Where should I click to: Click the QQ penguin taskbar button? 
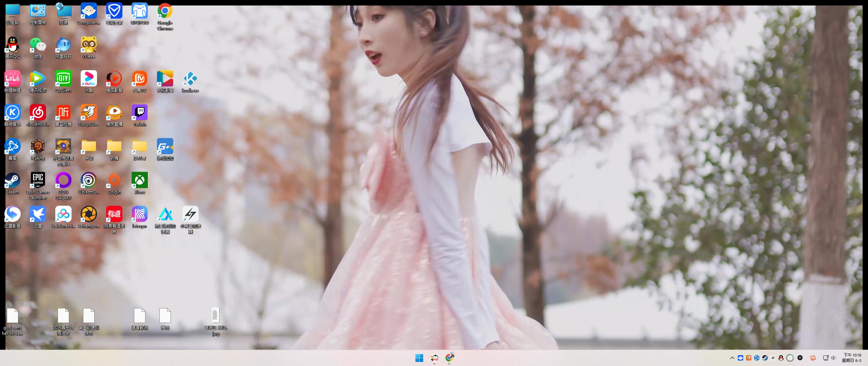434,358
